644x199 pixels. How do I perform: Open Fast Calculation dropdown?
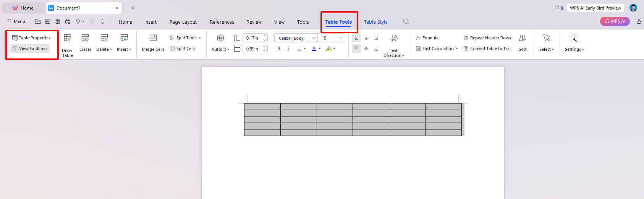(x=437, y=49)
